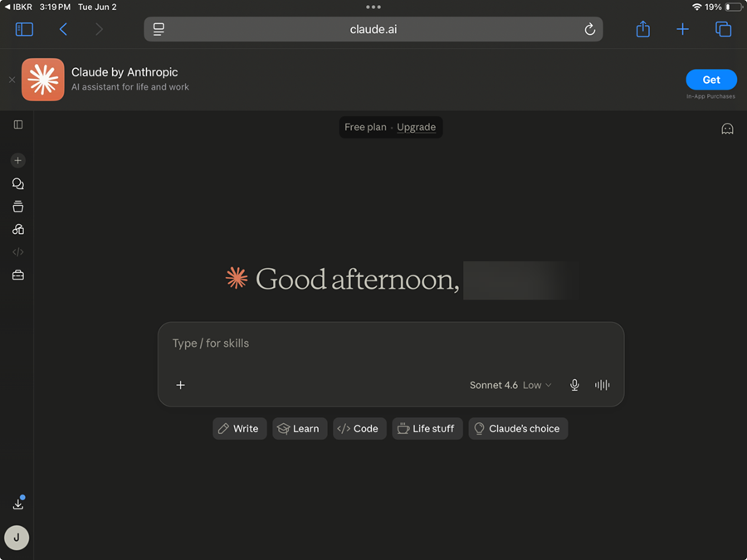This screenshot has width=747, height=560.
Task: Show the Safari tab overview
Action: click(723, 30)
